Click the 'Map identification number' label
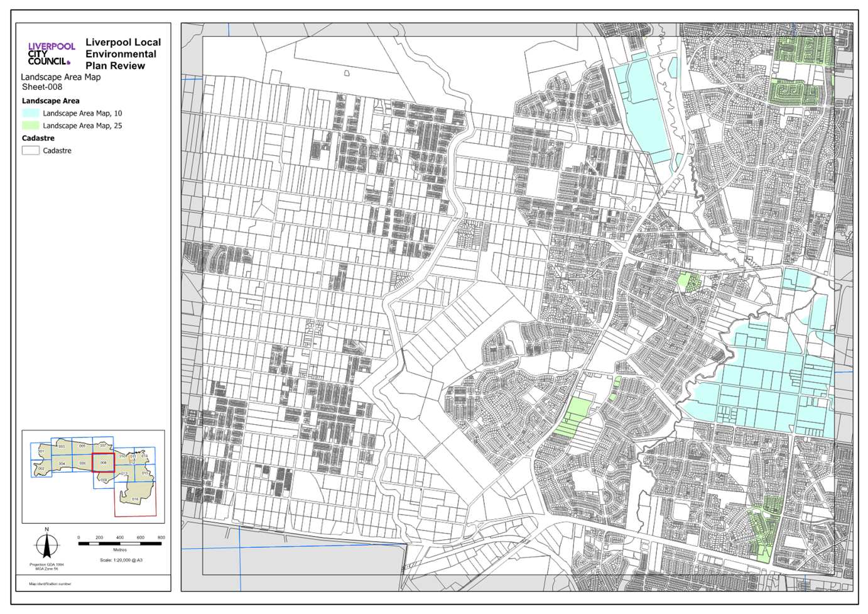868x614 pixels. click(50, 584)
